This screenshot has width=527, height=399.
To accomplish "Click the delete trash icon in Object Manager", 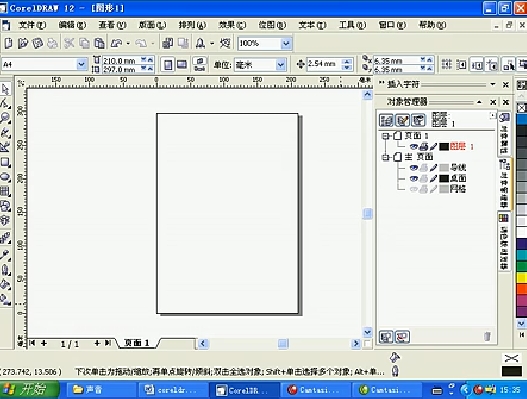I will pos(487,336).
